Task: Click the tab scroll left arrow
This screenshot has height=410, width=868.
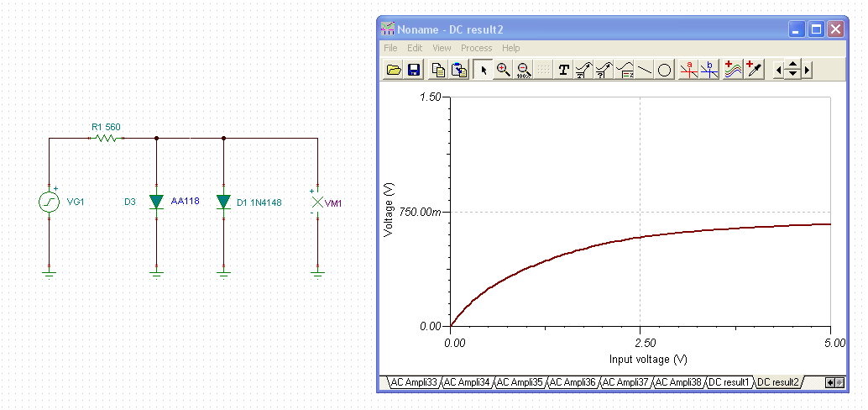Action: coord(829,382)
